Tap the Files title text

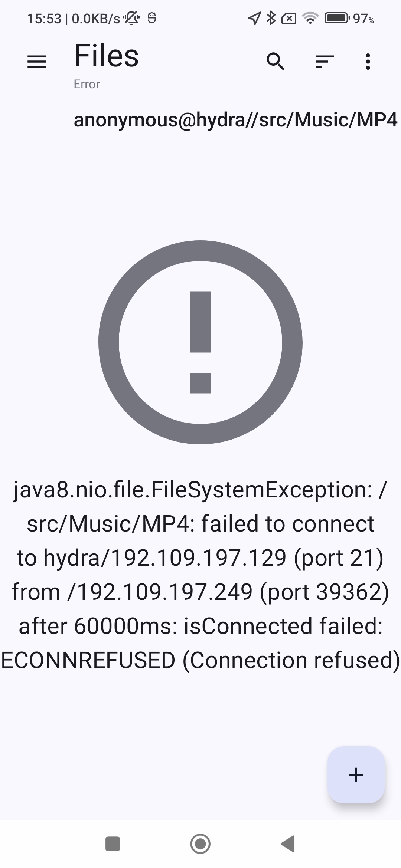[107, 56]
